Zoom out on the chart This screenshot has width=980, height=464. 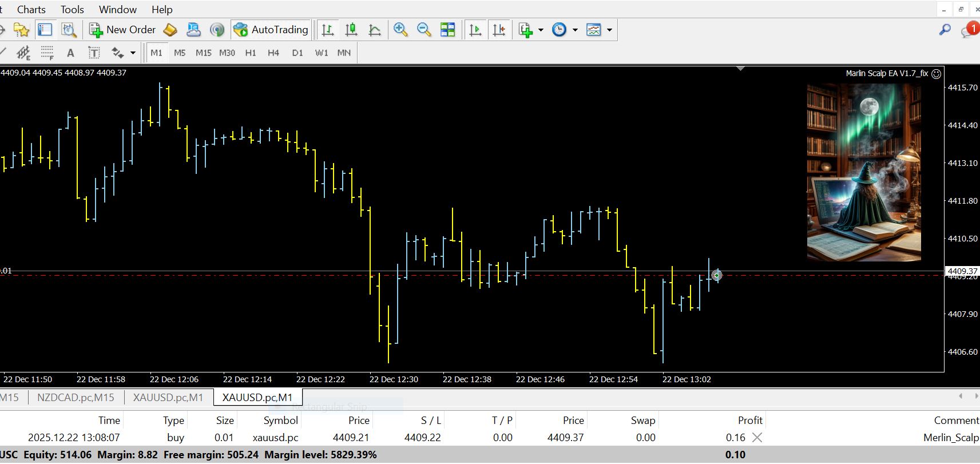[x=424, y=30]
